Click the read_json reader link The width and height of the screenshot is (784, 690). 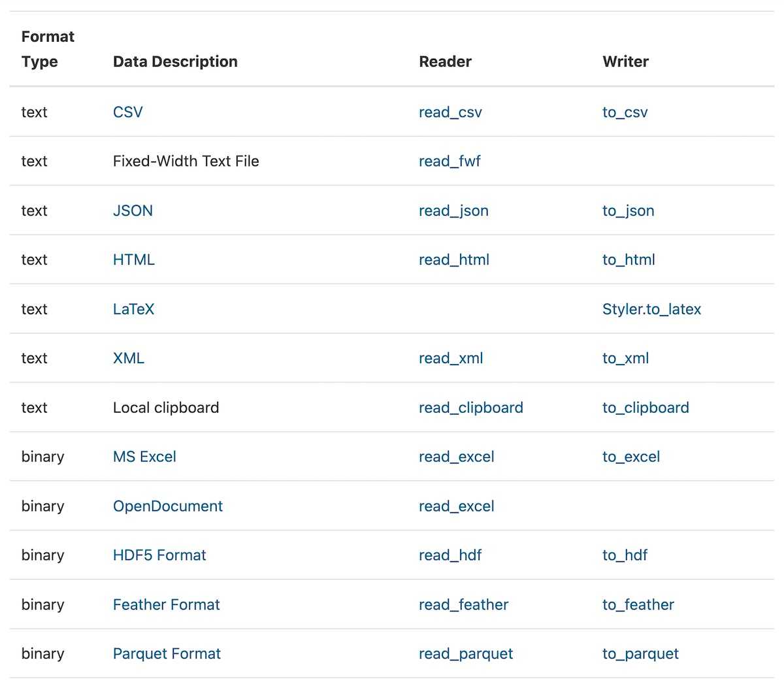(x=453, y=210)
